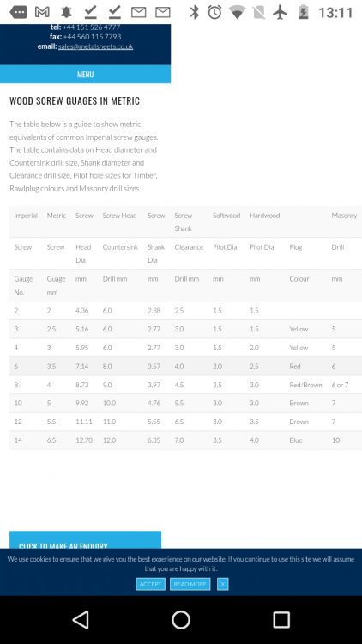This screenshot has width=362, height=644.
Task: Tap the Android back navigation triangle
Action: coord(81,619)
